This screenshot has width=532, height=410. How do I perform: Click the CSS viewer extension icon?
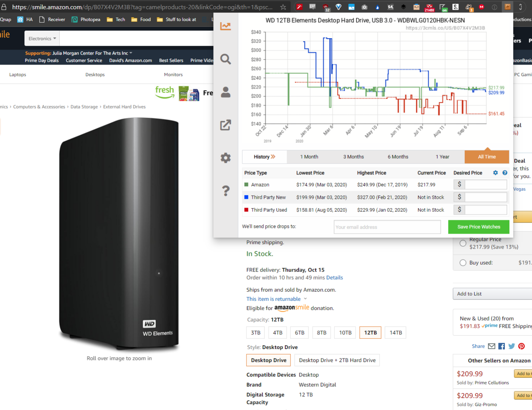pos(313,7)
